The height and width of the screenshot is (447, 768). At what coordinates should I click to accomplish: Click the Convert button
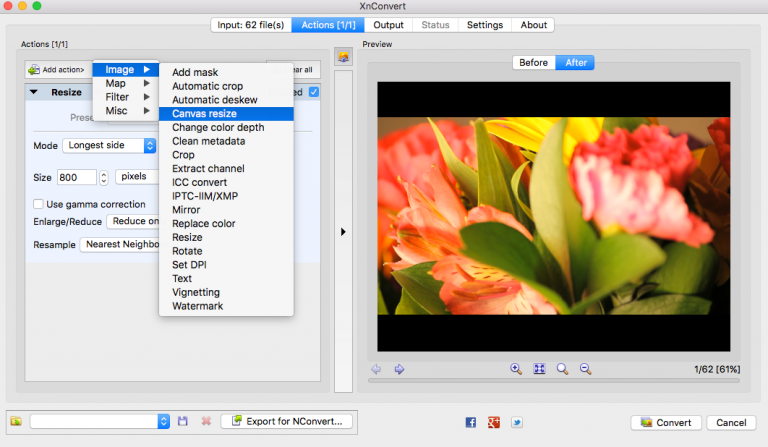click(x=666, y=422)
